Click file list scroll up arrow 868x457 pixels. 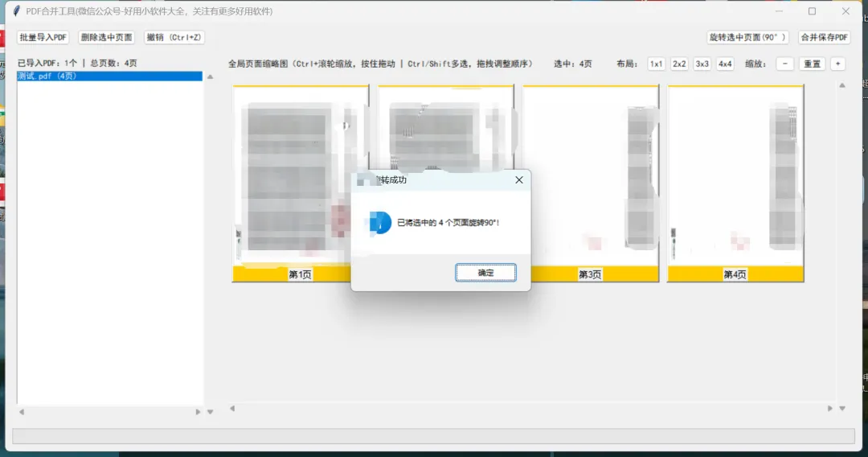211,77
